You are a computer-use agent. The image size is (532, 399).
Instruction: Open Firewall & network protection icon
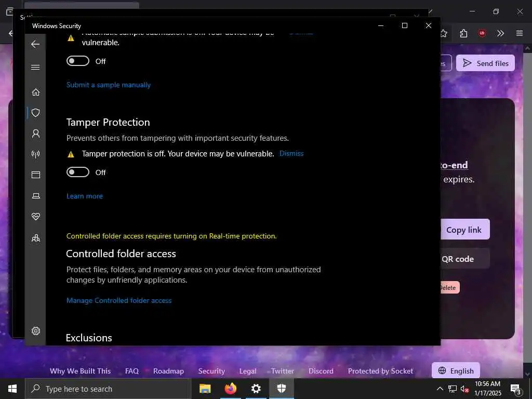36,154
